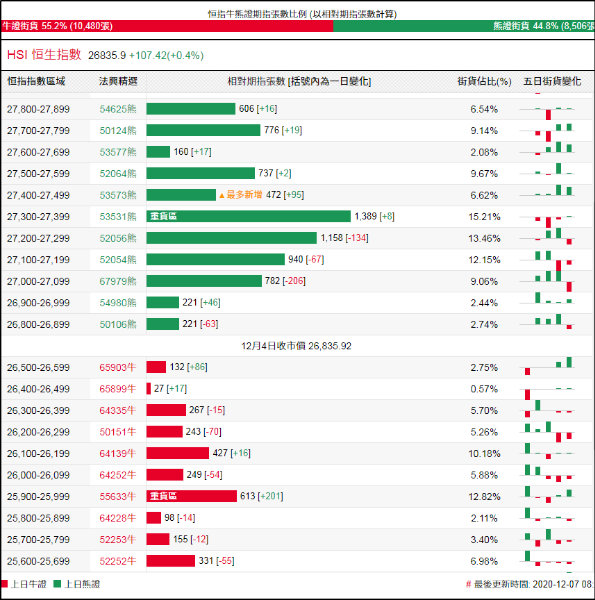Screen dimensions: 595x600
Task: Open bear warrant 50124熊
Action: (118, 130)
